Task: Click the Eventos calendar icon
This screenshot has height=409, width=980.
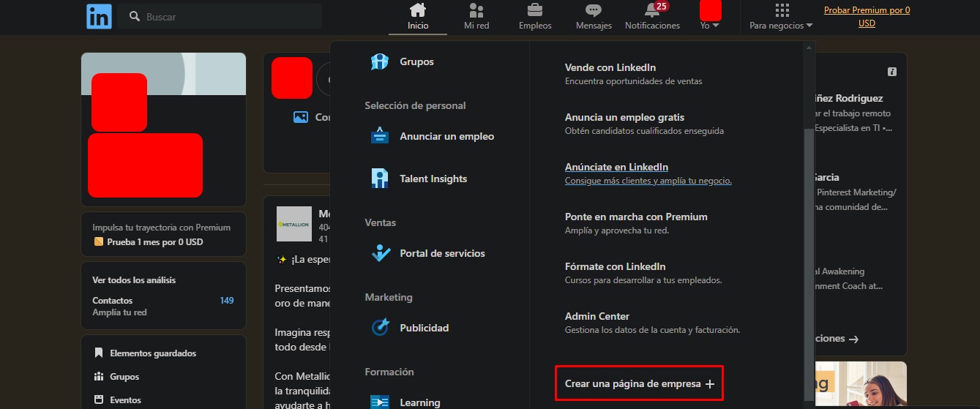Action: tap(99, 400)
